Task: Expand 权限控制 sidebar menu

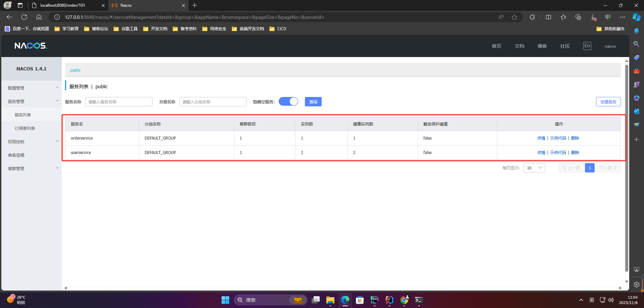Action: 32,142
